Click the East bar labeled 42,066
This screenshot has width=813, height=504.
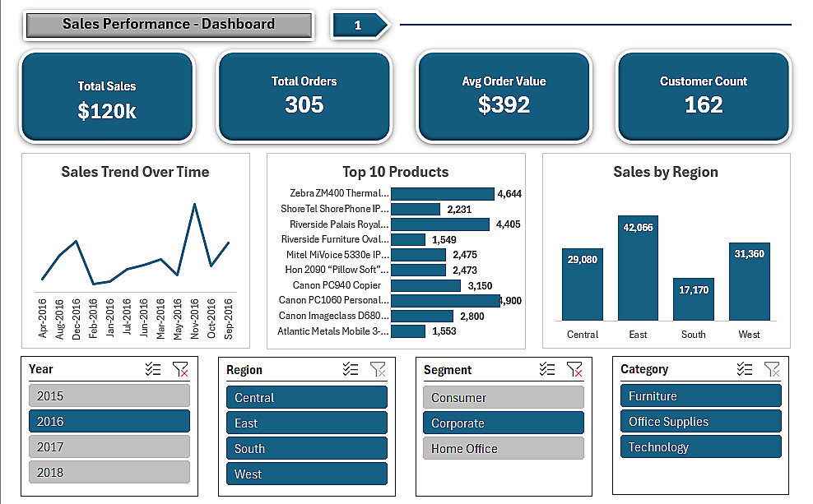(x=638, y=268)
